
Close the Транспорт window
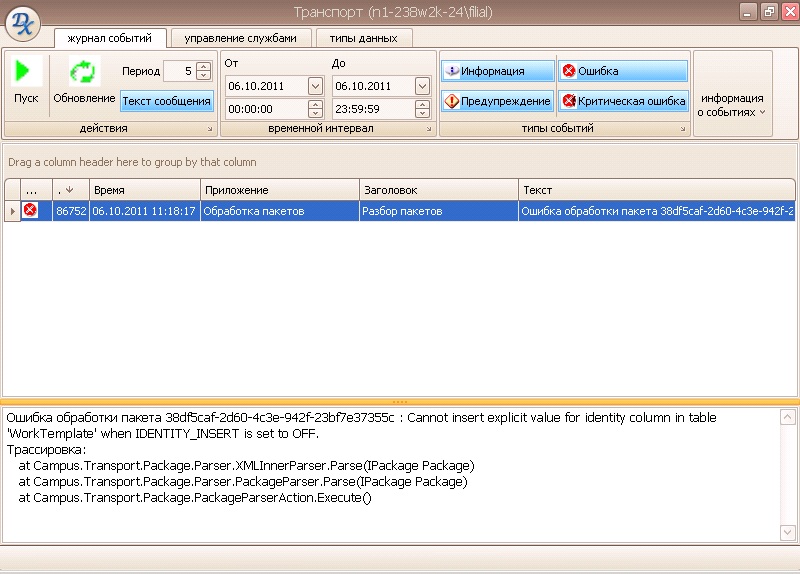pyautogui.click(x=790, y=11)
